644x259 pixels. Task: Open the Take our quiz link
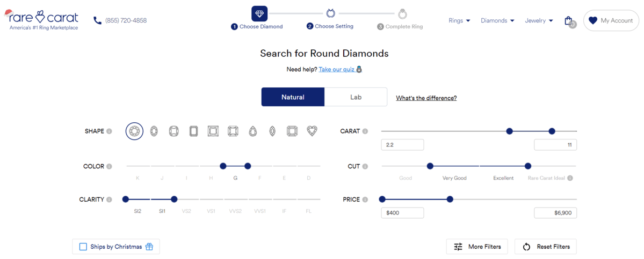coord(336,70)
